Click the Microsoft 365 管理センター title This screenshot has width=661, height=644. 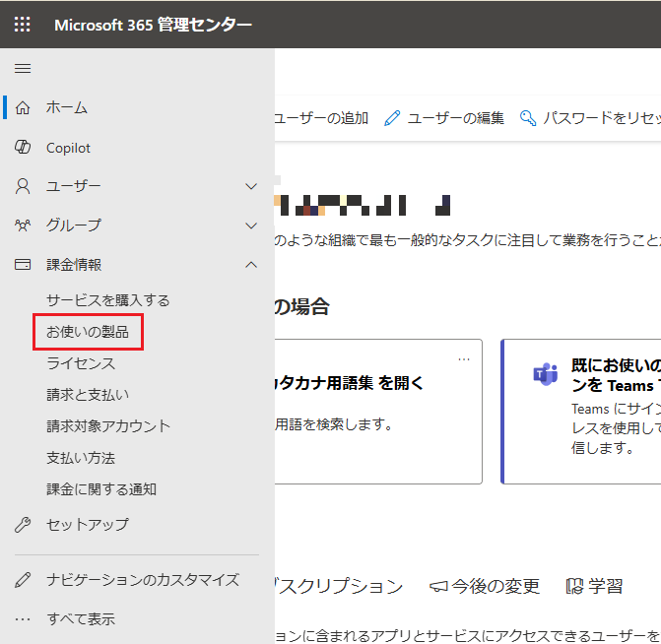tap(153, 25)
